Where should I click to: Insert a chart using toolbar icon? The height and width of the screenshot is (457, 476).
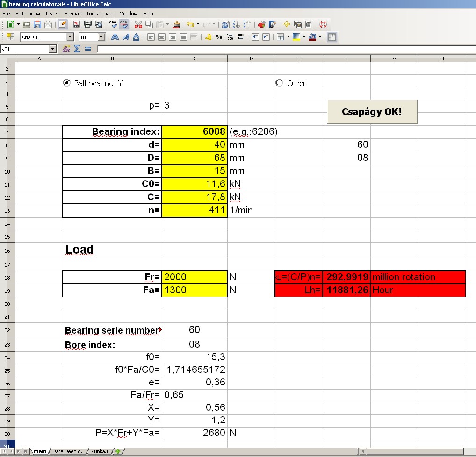(x=262, y=24)
